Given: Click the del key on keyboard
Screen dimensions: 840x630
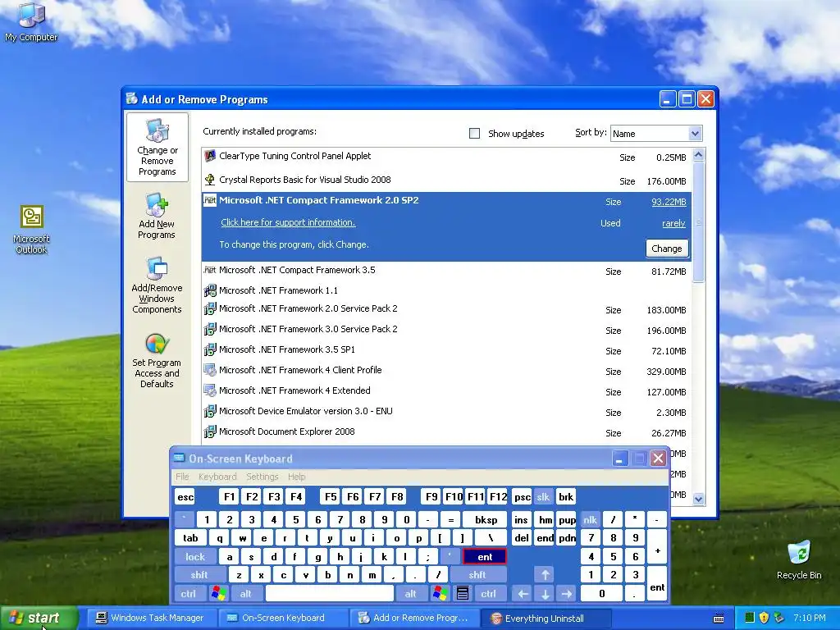Looking at the screenshot, I should click(x=521, y=538).
